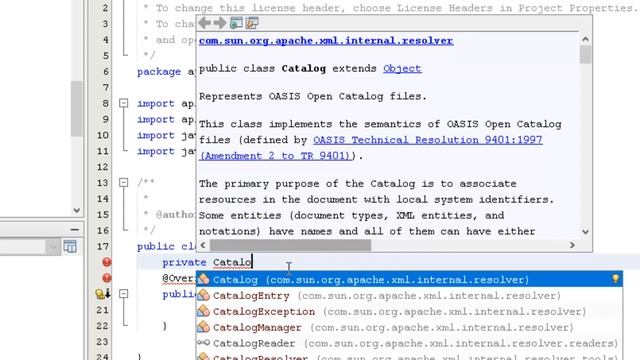
Task: Click the 'import' keyword on line 11
Action: point(156,151)
